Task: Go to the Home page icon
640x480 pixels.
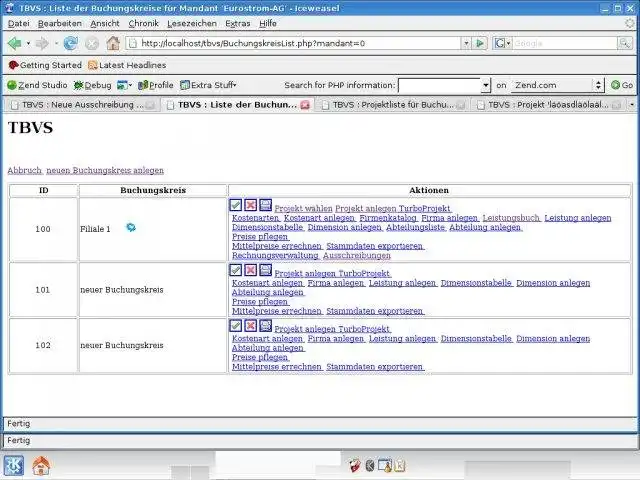Action: tap(113, 43)
